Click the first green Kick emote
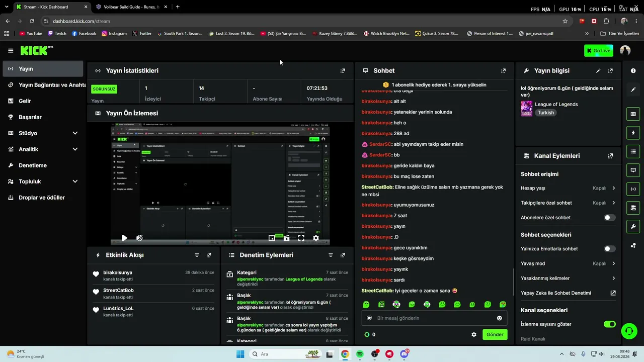644x362 pixels. (366, 305)
